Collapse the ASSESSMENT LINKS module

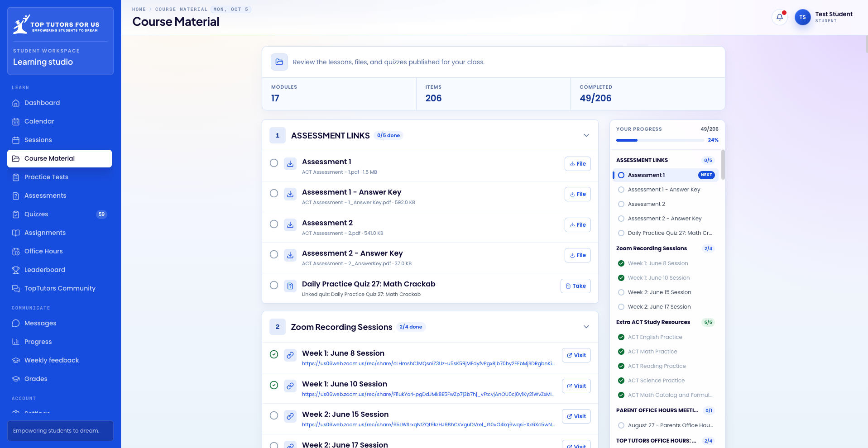[x=586, y=135]
